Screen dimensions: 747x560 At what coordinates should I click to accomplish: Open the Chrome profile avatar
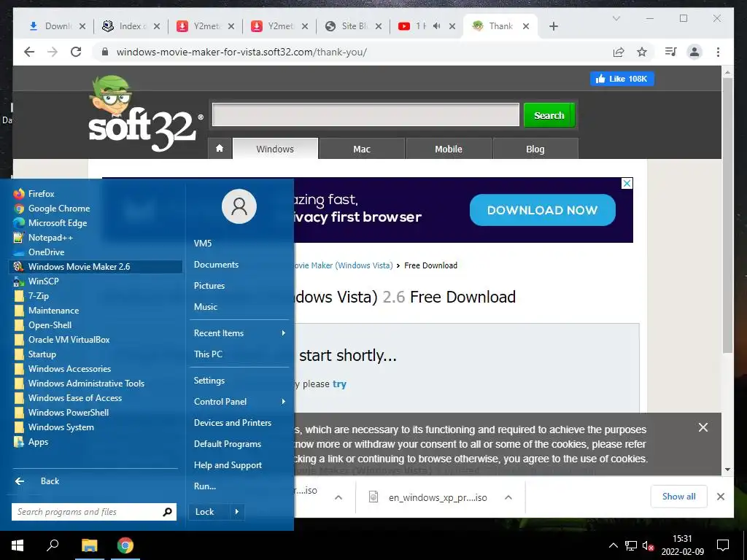tap(694, 52)
